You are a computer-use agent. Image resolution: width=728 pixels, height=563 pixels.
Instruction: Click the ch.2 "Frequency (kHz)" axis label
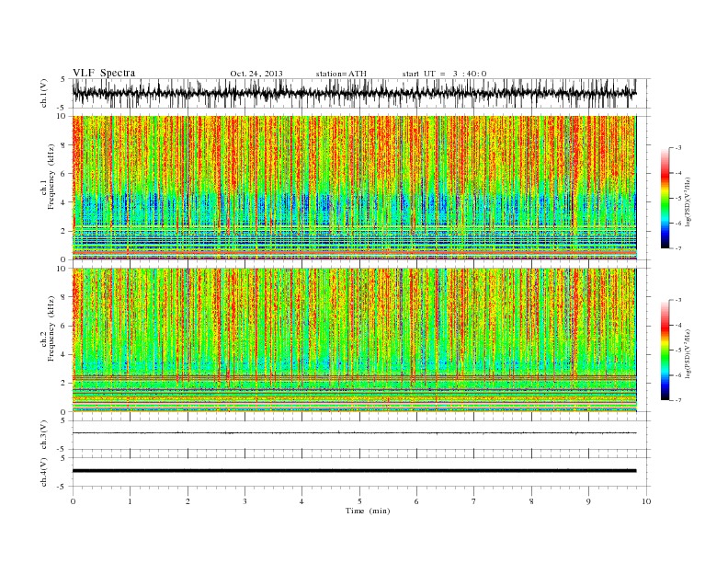[x=51, y=327]
